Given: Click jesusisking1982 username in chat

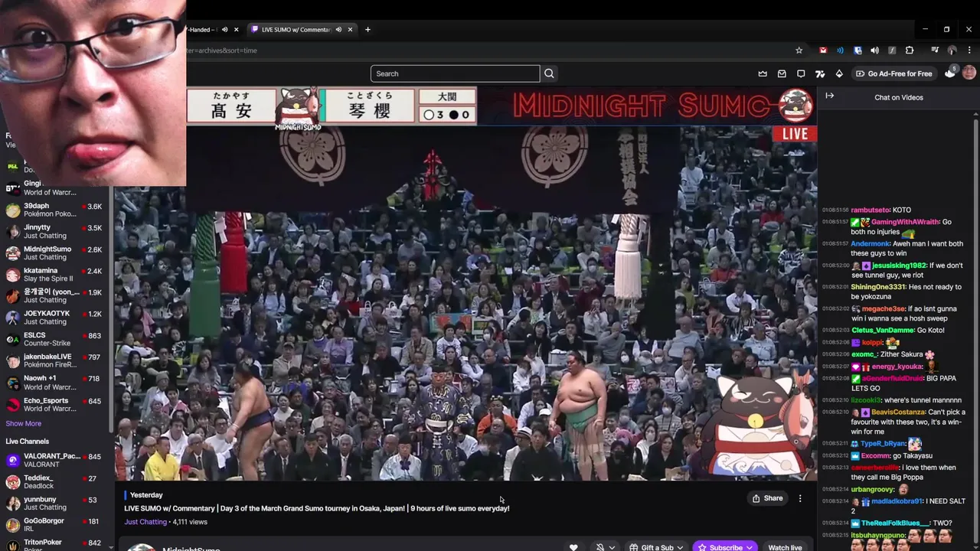Looking at the screenshot, I should (899, 266).
